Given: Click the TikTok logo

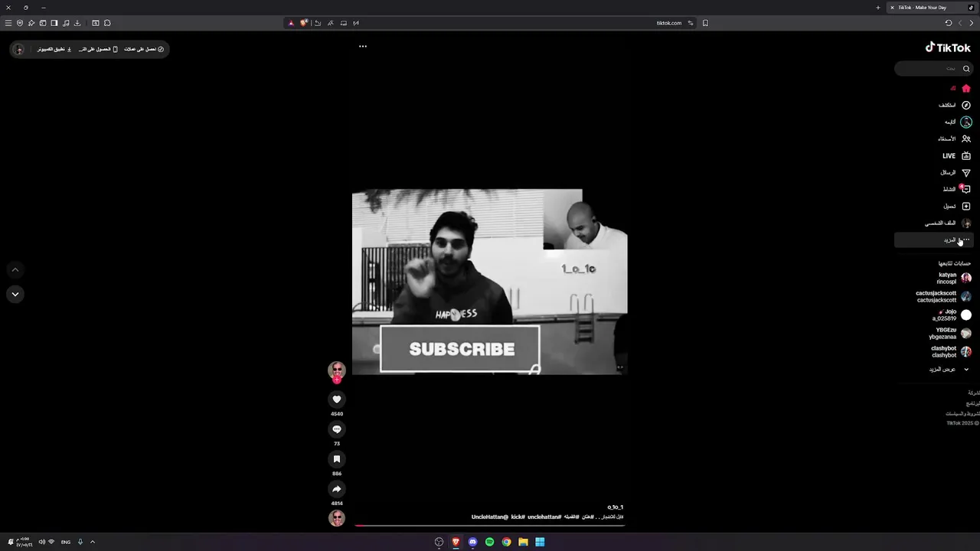Looking at the screenshot, I should pyautogui.click(x=948, y=47).
